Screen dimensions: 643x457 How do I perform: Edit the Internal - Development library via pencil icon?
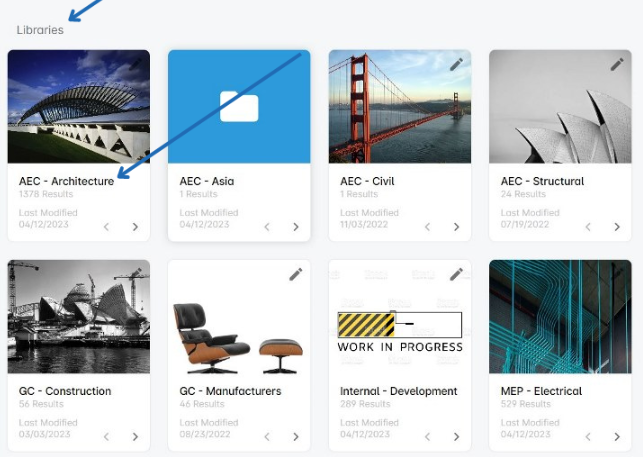(x=456, y=274)
